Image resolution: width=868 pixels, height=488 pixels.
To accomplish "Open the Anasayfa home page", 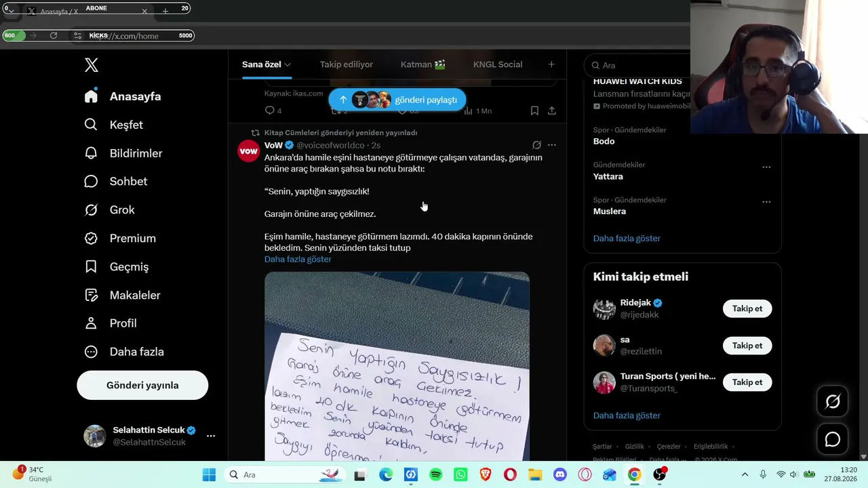I will pyautogui.click(x=123, y=96).
